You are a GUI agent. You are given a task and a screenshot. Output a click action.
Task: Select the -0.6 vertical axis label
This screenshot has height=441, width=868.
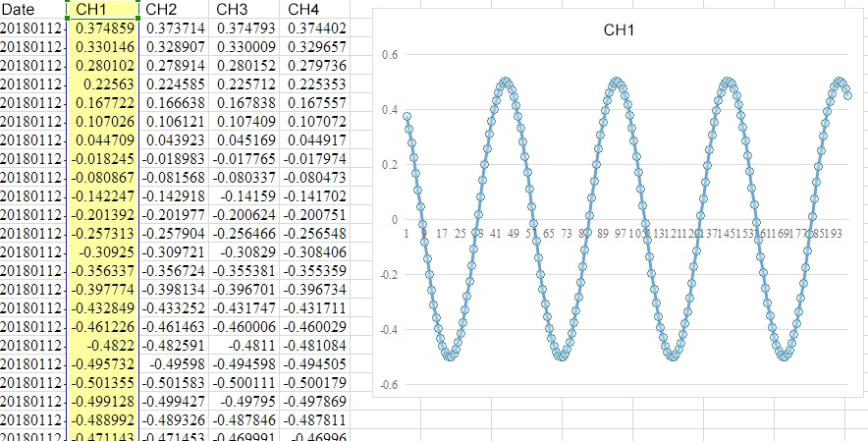click(x=388, y=384)
